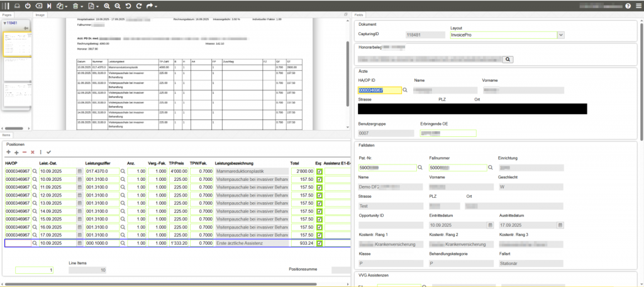
Task: Switch to the Image tab
Action: tap(40, 14)
